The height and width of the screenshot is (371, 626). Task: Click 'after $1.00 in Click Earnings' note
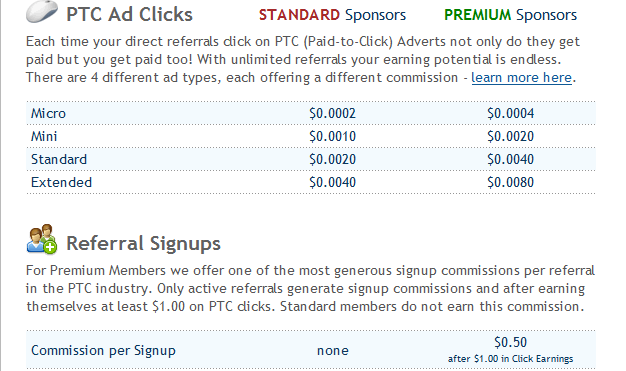point(510,359)
